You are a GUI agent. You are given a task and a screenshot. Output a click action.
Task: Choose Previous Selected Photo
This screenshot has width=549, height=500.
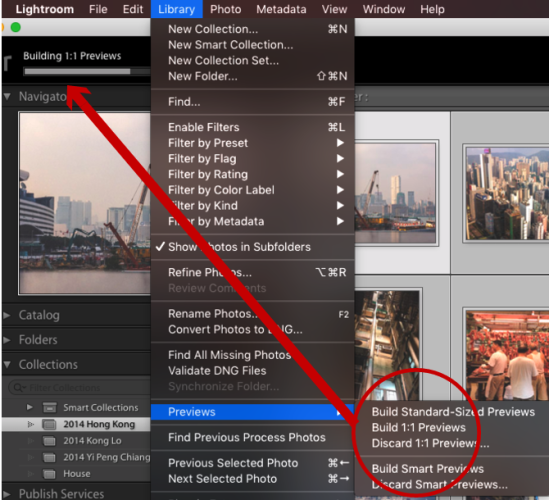pyautogui.click(x=252, y=463)
